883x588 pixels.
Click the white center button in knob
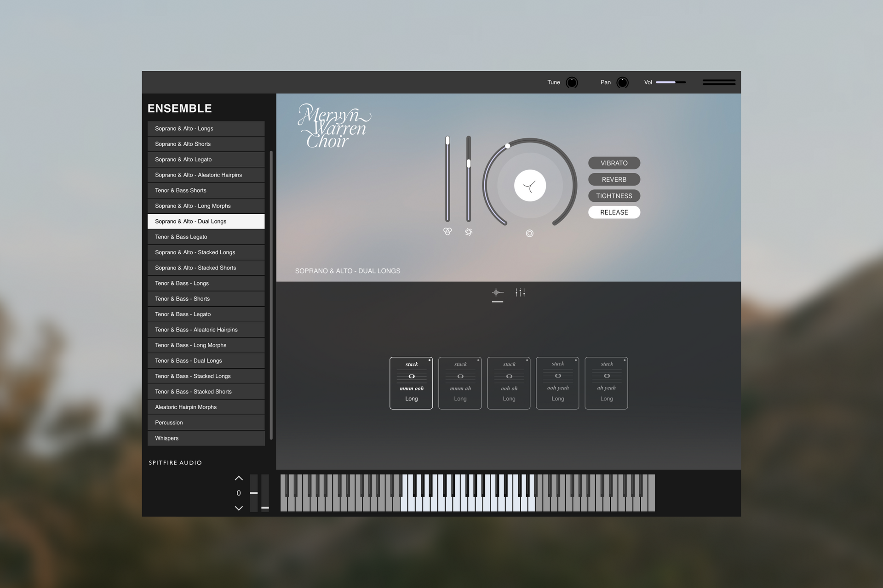[530, 186]
